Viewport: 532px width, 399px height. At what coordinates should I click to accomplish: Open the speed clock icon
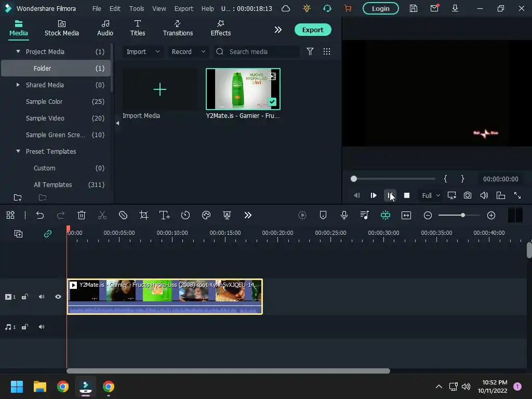coord(185,215)
